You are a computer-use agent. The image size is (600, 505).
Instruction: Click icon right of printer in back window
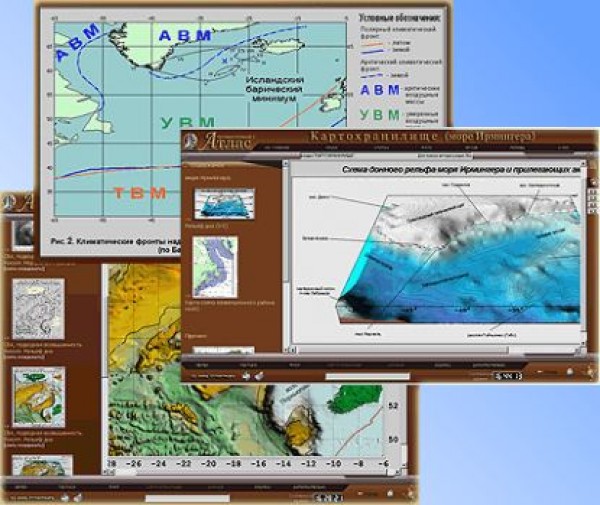point(78,498)
